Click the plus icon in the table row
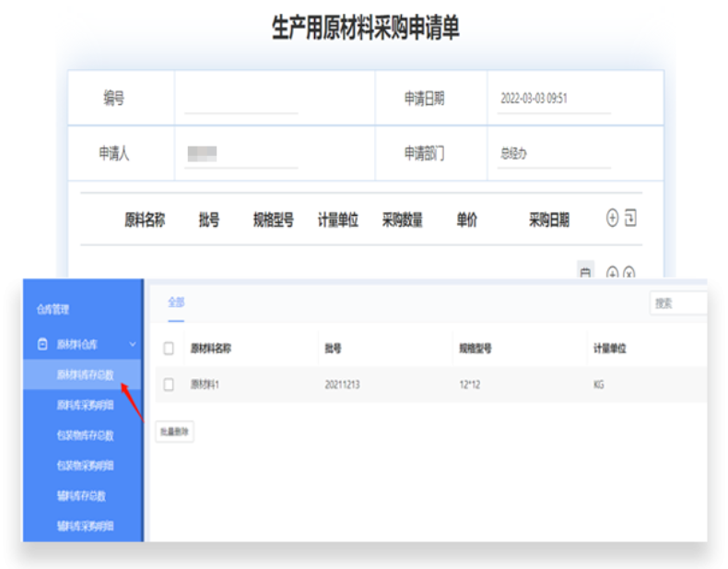Screen dimensions: 728x569 (x=612, y=273)
